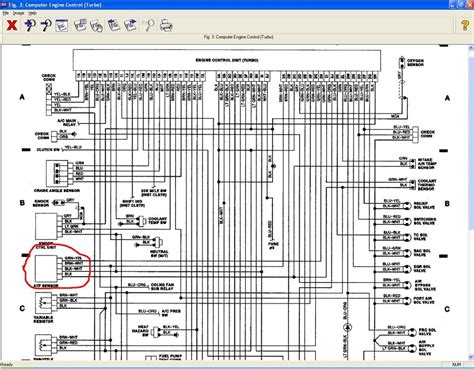This screenshot has width=474, height=369.
Task: Click the A/C PRES SW label
Action: click(171, 313)
